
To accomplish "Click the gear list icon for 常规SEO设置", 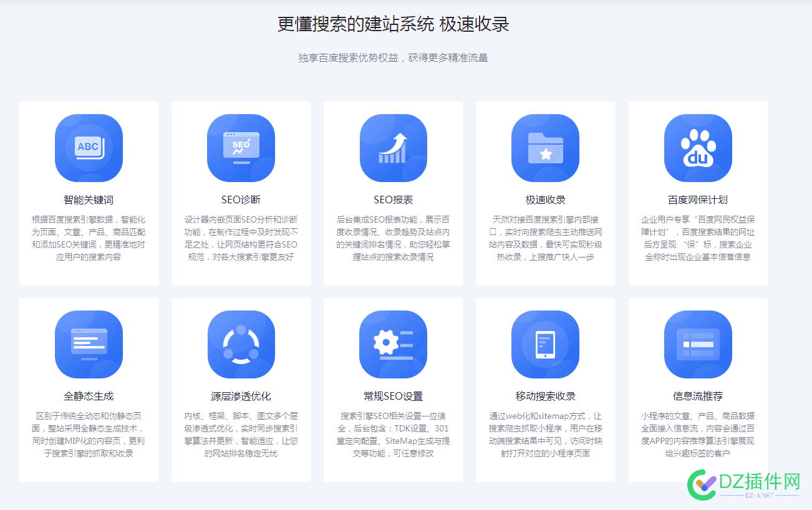I will [393, 344].
